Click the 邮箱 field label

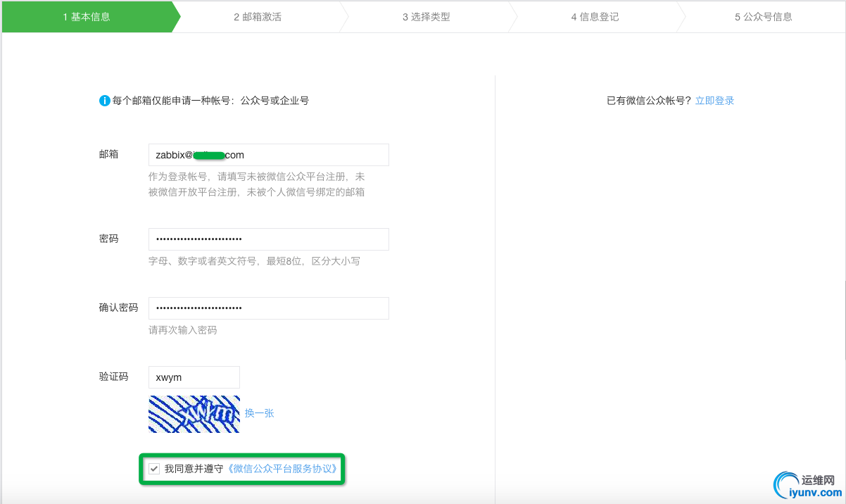coord(108,154)
